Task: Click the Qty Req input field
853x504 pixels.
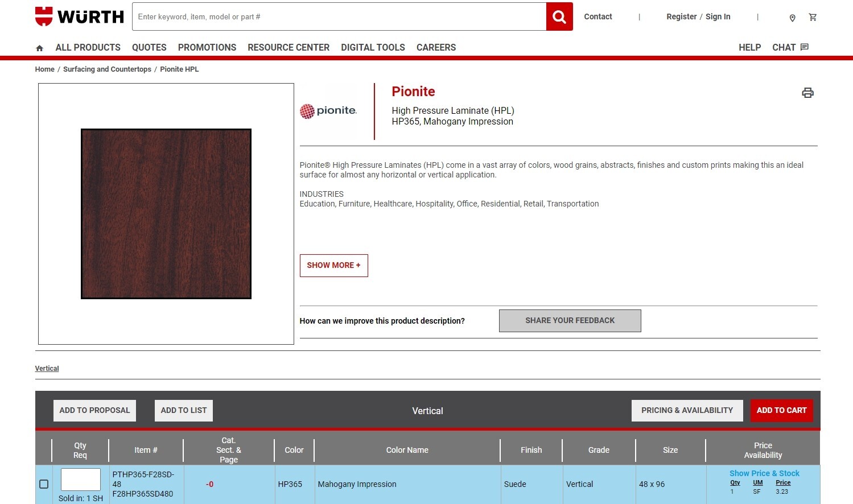Action: click(80, 480)
